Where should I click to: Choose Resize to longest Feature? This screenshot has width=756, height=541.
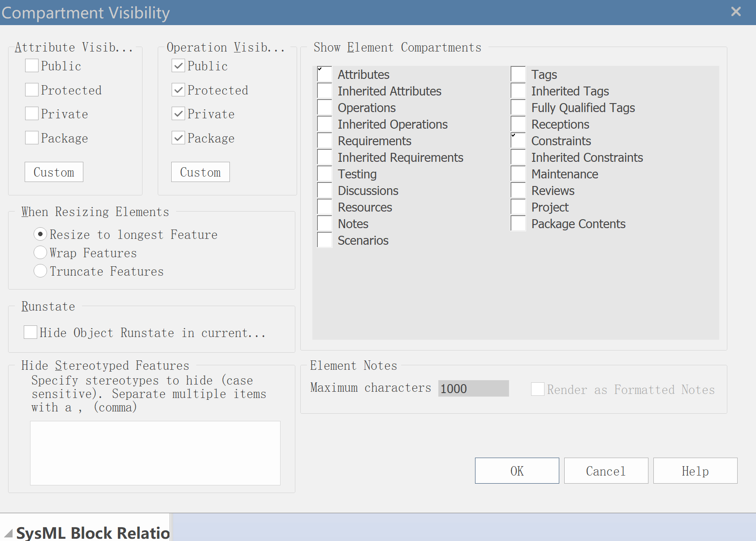(x=40, y=234)
